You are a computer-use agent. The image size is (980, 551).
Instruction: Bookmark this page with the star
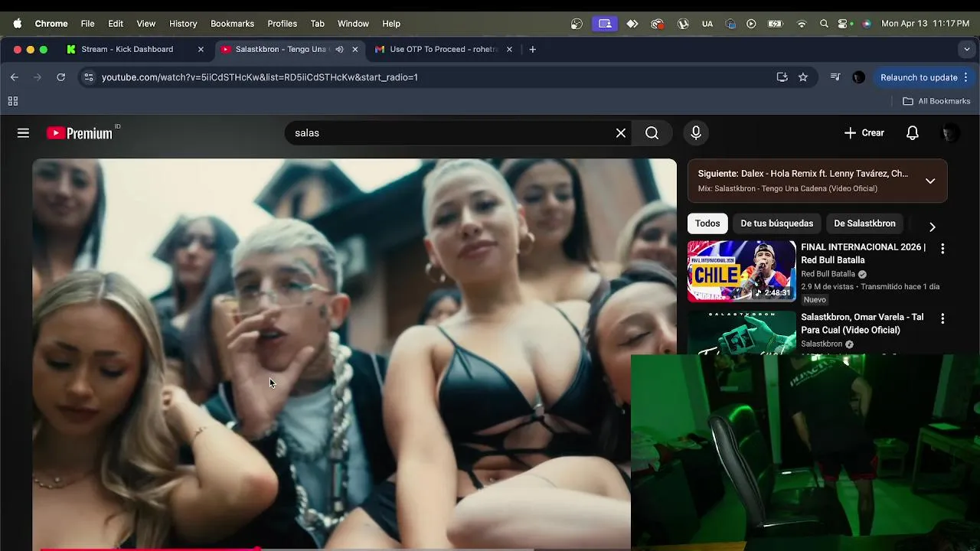pyautogui.click(x=803, y=77)
